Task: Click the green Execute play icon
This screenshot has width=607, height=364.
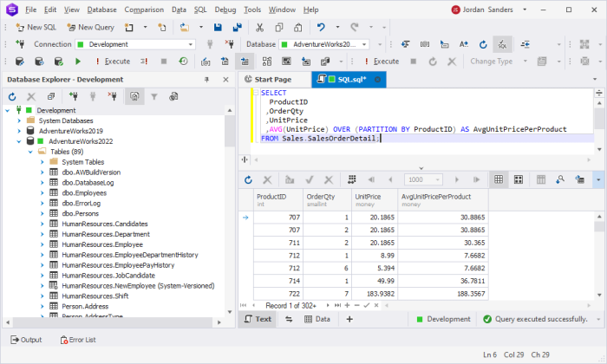Action: coord(78,62)
